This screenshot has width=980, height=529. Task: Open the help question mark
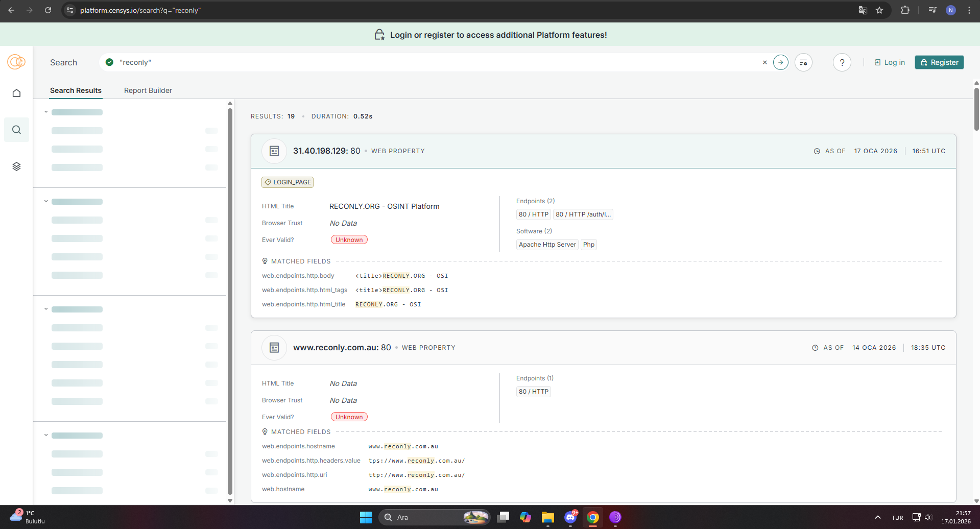[x=842, y=62]
